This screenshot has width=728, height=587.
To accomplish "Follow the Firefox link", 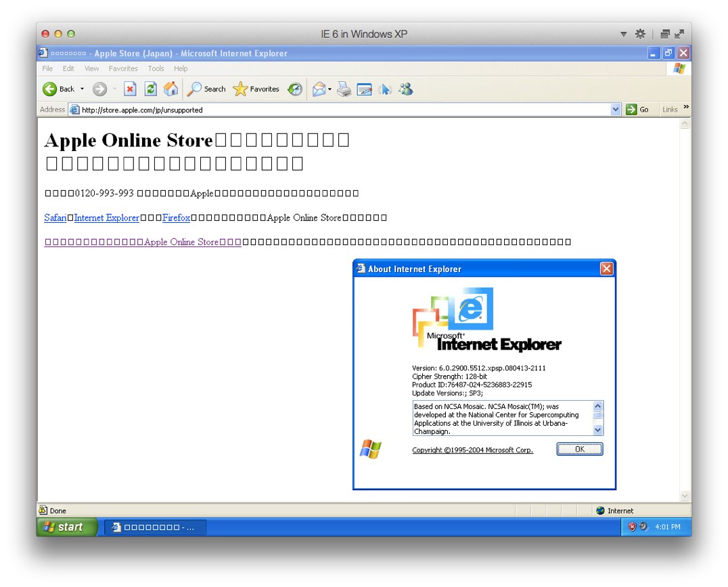I will tap(176, 217).
